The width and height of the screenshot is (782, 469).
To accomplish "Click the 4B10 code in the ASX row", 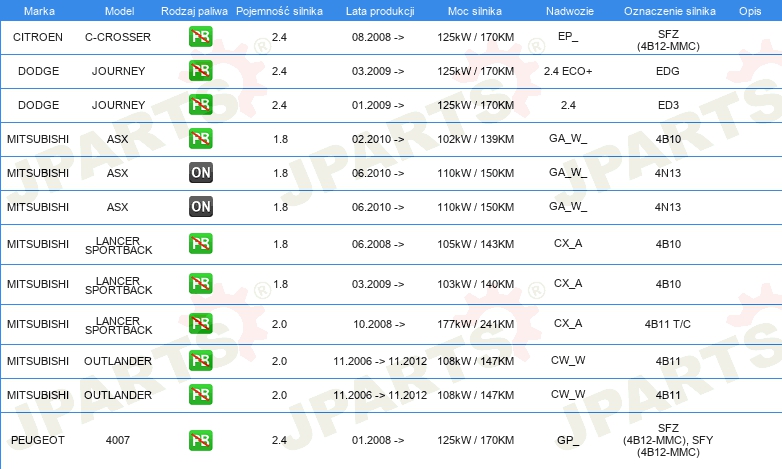I will click(668, 139).
